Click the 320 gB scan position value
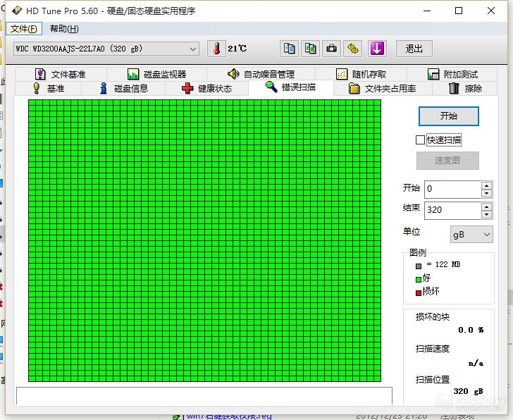The height and width of the screenshot is (420, 513). 468,391
